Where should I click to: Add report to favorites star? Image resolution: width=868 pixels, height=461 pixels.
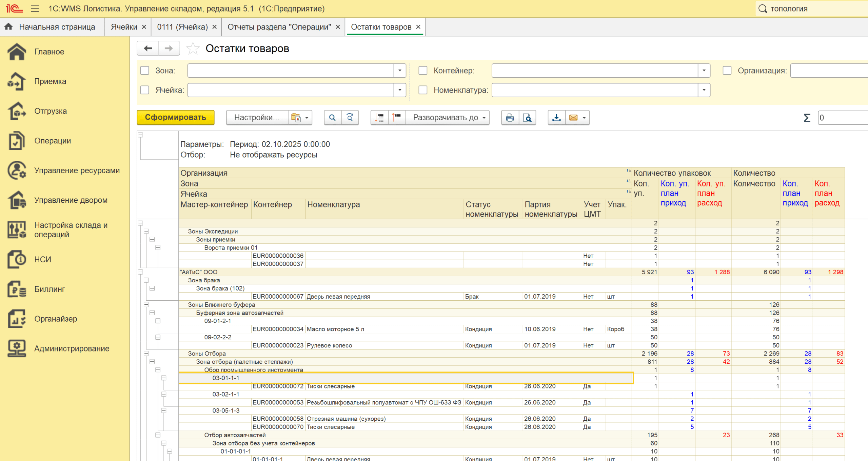[x=193, y=48]
